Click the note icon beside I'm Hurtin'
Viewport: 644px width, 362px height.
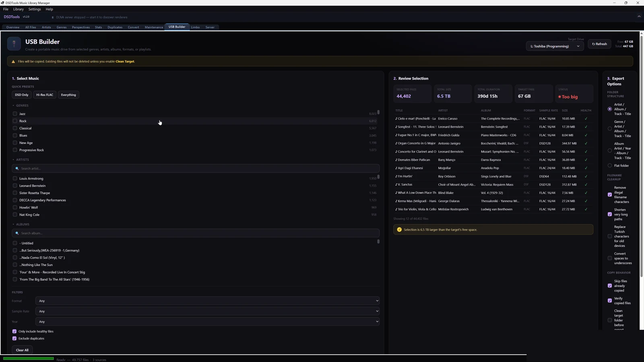[x=396, y=176]
